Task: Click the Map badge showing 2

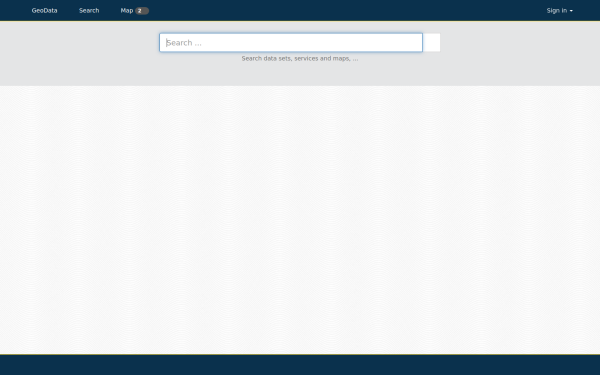Action: (x=142, y=11)
